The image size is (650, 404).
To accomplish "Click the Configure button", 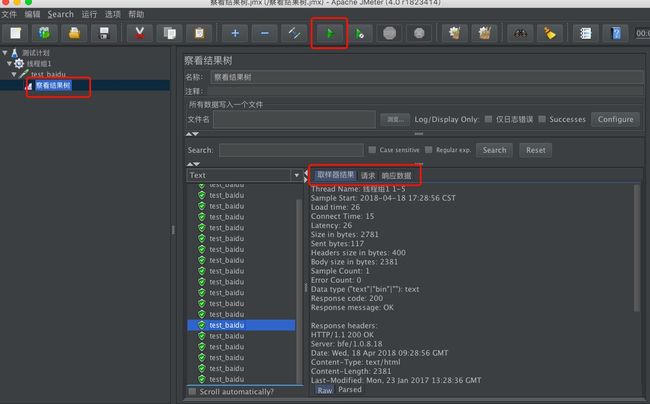I will click(x=616, y=119).
